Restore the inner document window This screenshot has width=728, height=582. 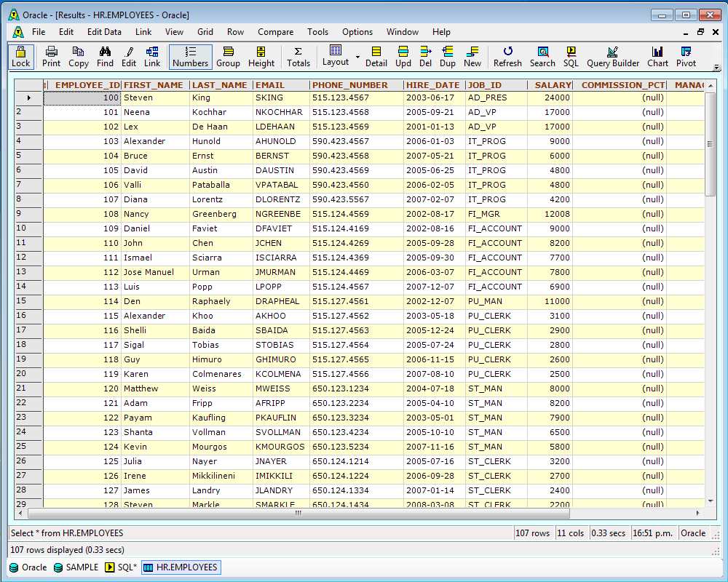(x=700, y=32)
